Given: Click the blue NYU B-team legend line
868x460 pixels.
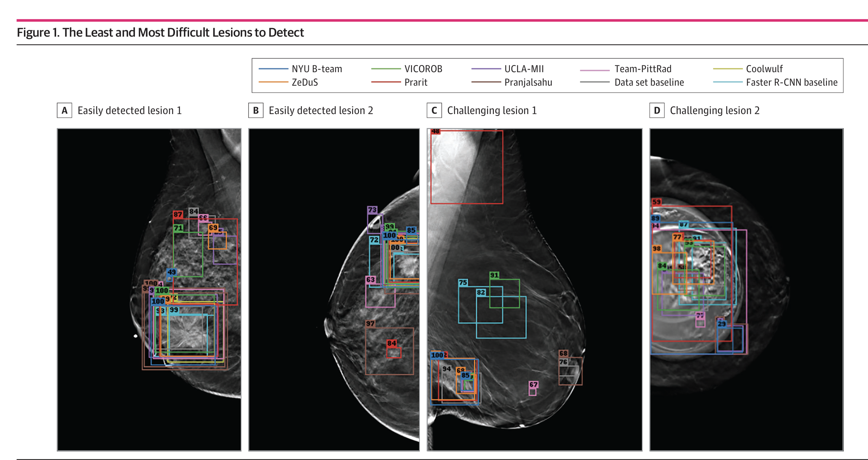Looking at the screenshot, I should [273, 69].
